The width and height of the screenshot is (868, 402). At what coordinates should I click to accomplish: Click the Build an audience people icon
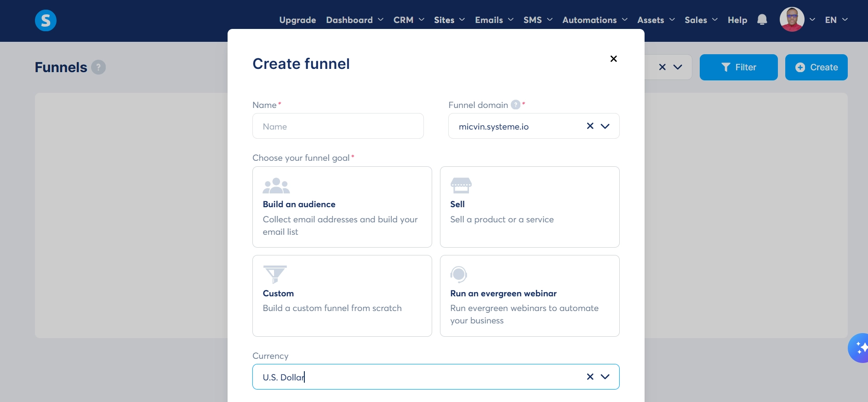276,186
